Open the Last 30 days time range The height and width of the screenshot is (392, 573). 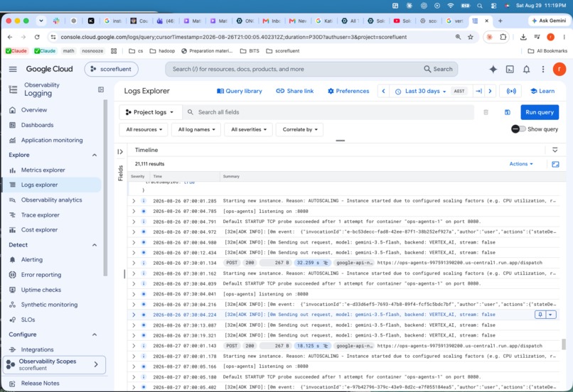pyautogui.click(x=421, y=91)
